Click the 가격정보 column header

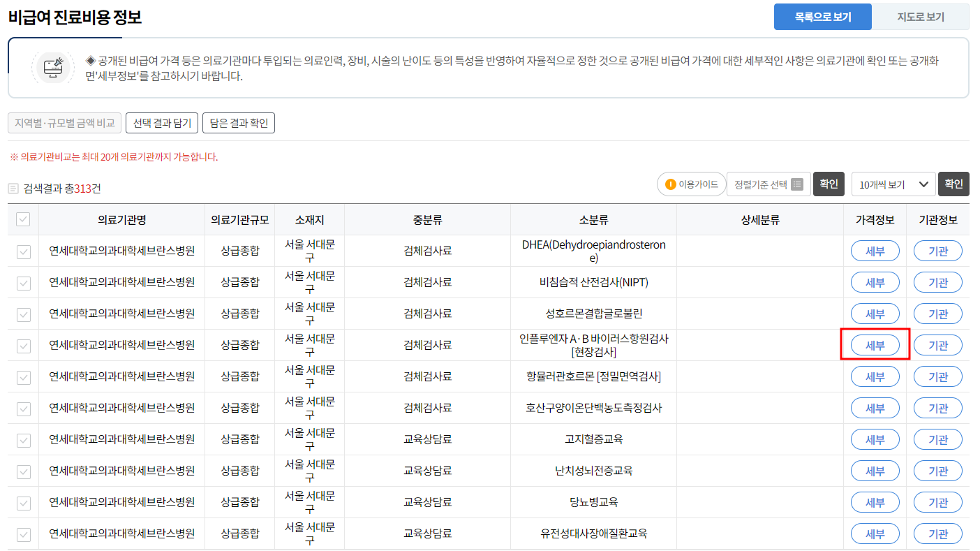[875, 220]
